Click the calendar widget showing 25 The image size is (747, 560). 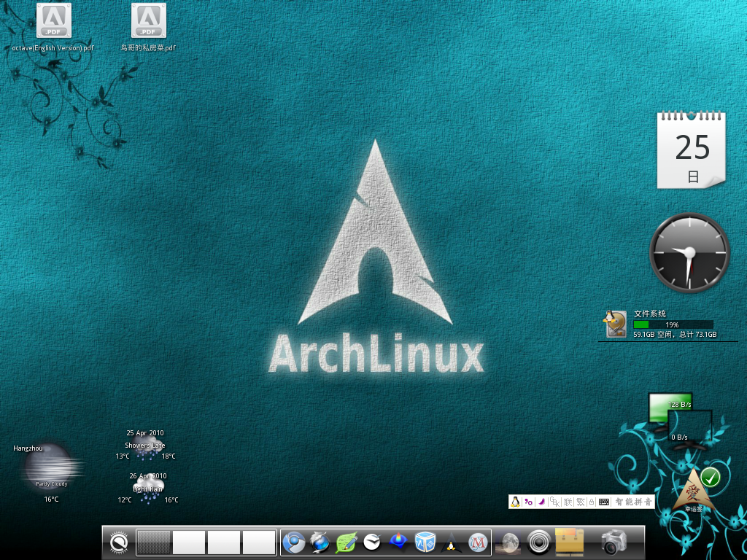click(692, 149)
